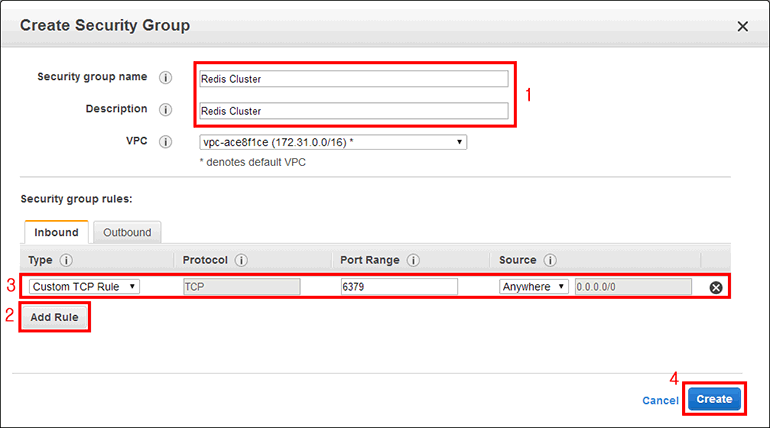Viewport: 770px width, 428px height.
Task: Click the Cancel link
Action: click(660, 400)
